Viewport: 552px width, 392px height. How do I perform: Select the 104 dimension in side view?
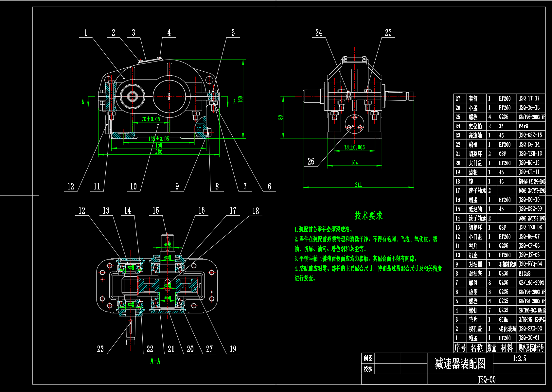[x=354, y=163]
